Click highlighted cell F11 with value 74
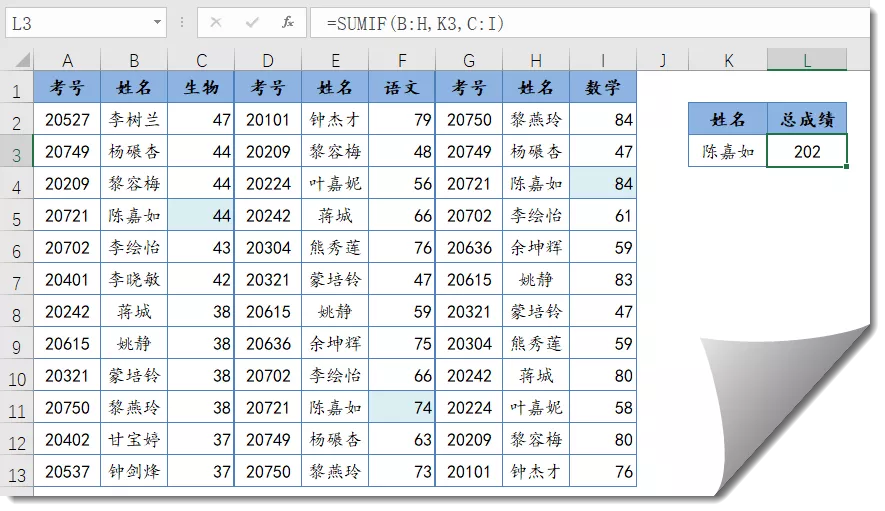The width and height of the screenshot is (885, 511). tap(402, 407)
